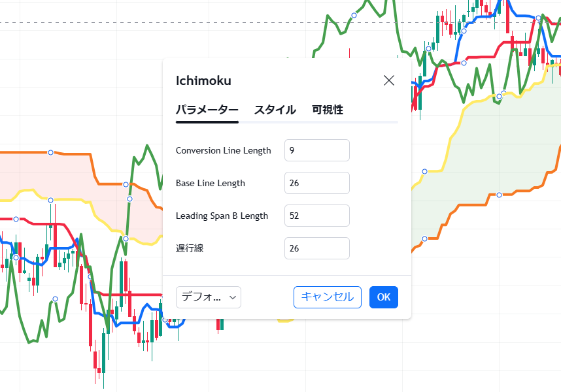Viewport: 561px width, 392px height.
Task: Expand the デフォルト presets dropdown
Action: click(208, 297)
